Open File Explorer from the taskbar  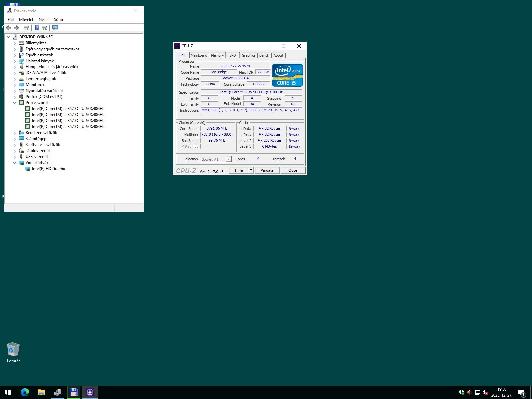[x=41, y=392]
